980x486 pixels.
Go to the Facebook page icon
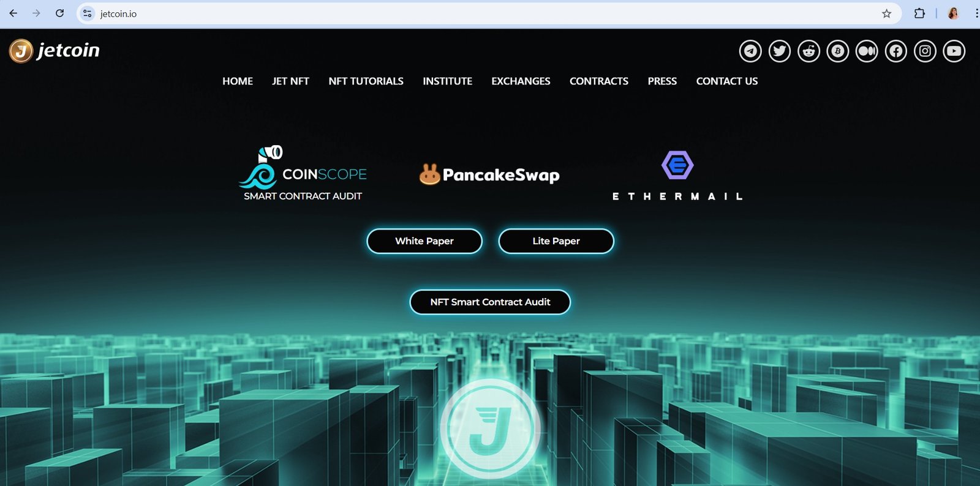896,51
